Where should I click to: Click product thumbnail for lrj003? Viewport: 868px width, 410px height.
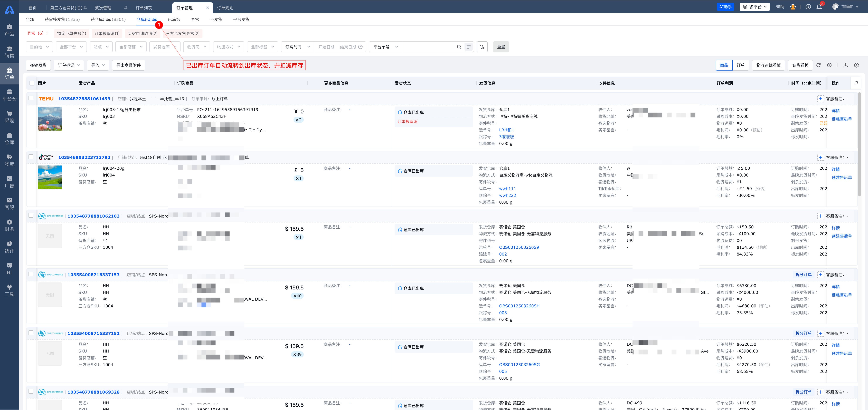point(50,119)
